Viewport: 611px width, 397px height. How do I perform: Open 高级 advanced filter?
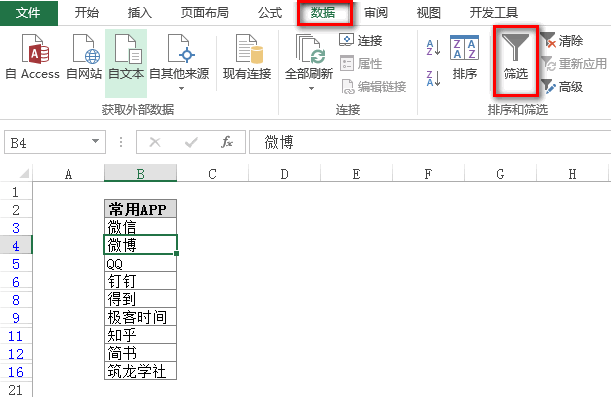[562, 86]
